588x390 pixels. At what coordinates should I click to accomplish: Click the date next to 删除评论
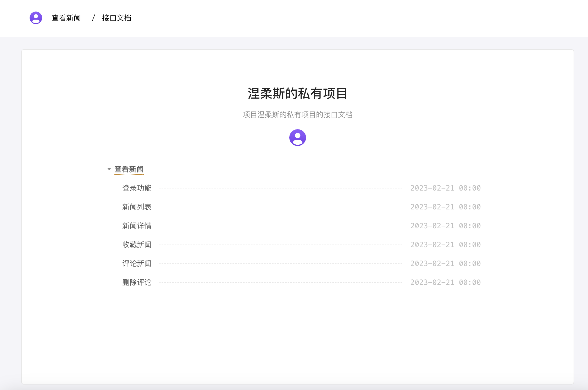[x=446, y=282]
